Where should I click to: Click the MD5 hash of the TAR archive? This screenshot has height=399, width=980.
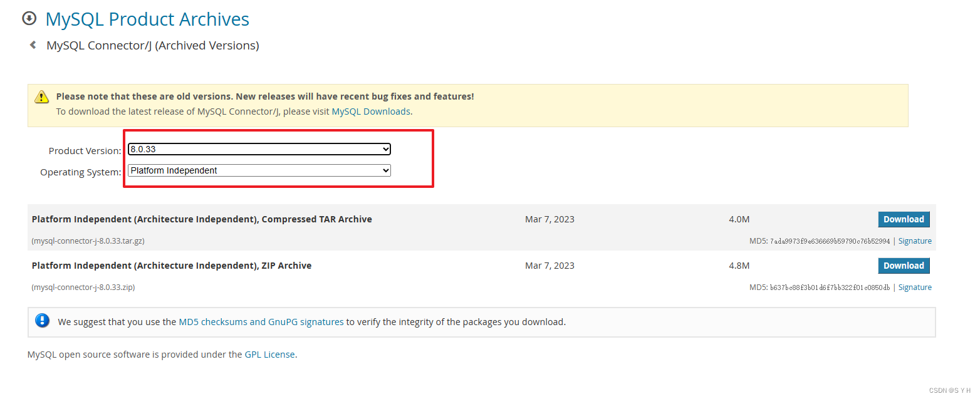(830, 241)
